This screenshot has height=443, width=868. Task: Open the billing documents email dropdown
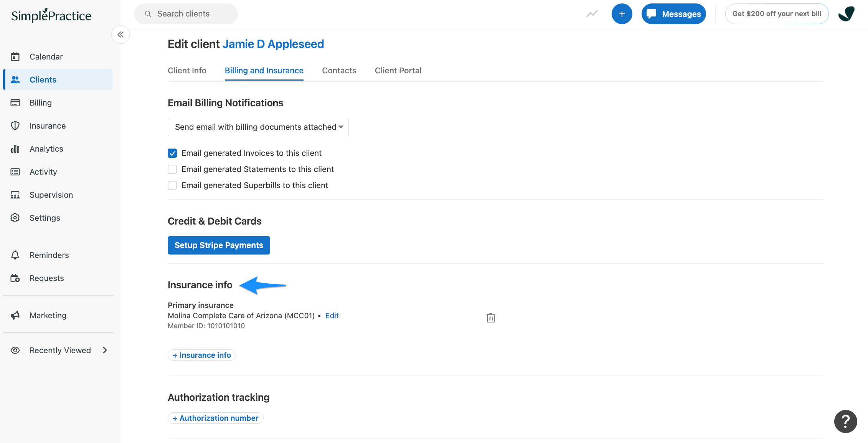(257, 127)
